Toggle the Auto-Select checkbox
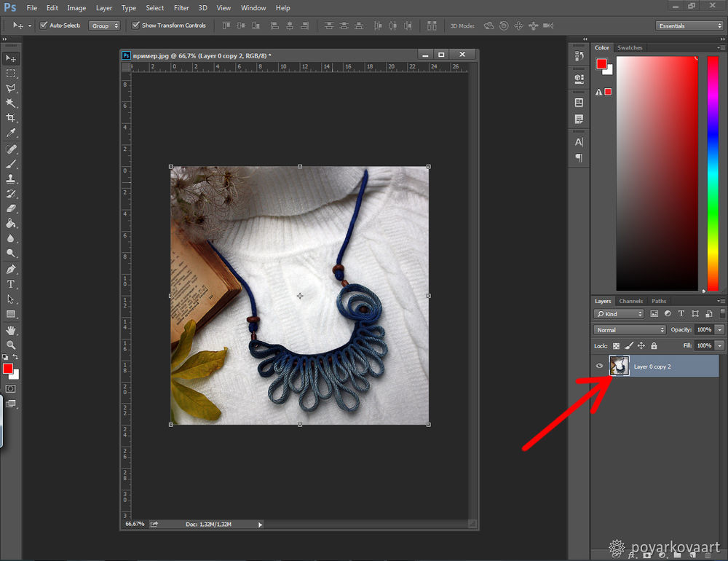Image resolution: width=728 pixels, height=561 pixels. pos(44,25)
